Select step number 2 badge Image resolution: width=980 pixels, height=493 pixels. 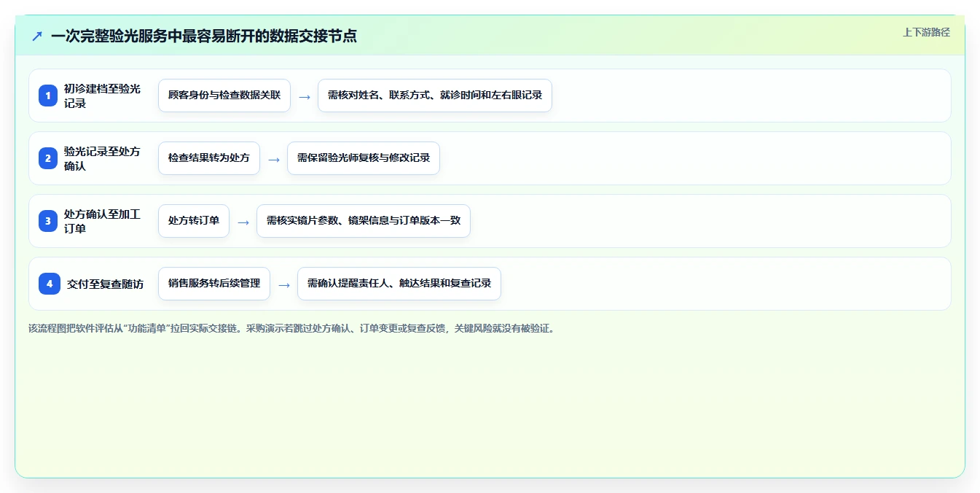pos(48,158)
